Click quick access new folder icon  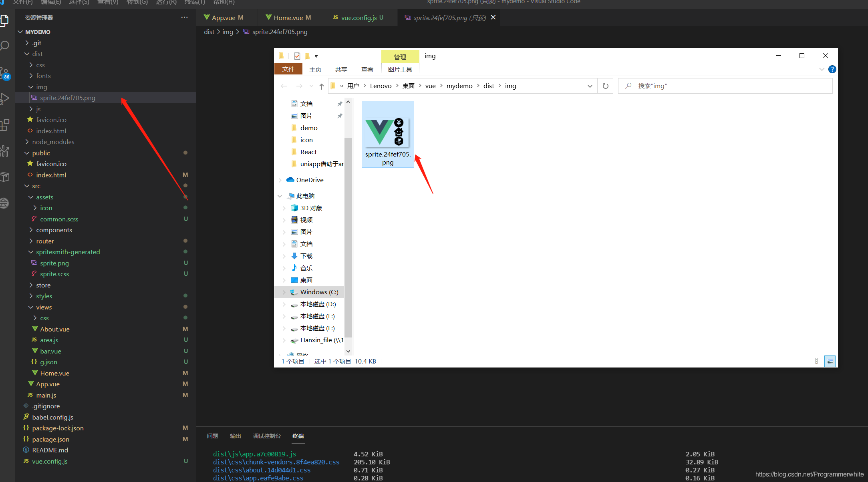[x=307, y=56]
